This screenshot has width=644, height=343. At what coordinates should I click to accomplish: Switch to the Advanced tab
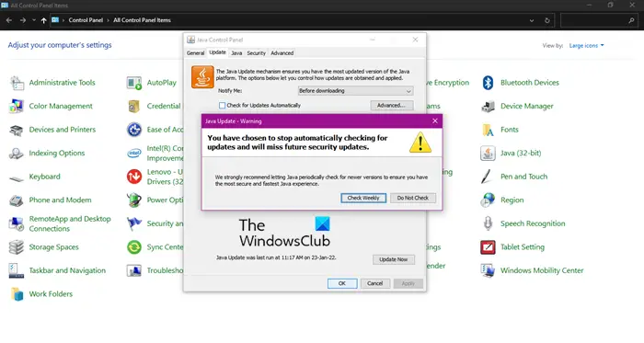click(282, 53)
